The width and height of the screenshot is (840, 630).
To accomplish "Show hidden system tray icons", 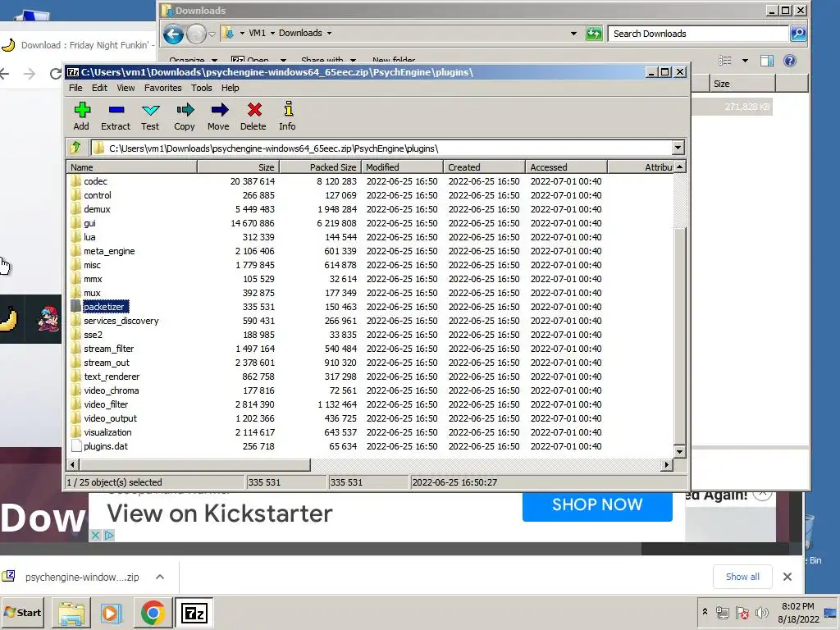I will (705, 611).
